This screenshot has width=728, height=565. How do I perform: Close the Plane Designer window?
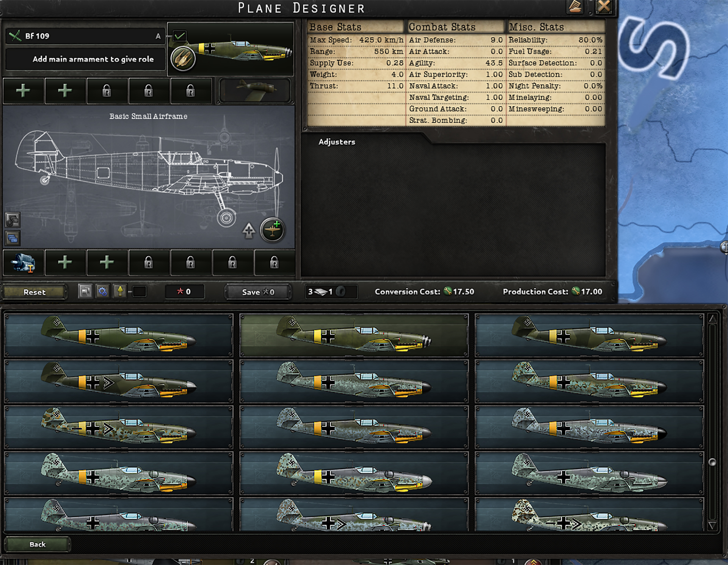tap(604, 6)
